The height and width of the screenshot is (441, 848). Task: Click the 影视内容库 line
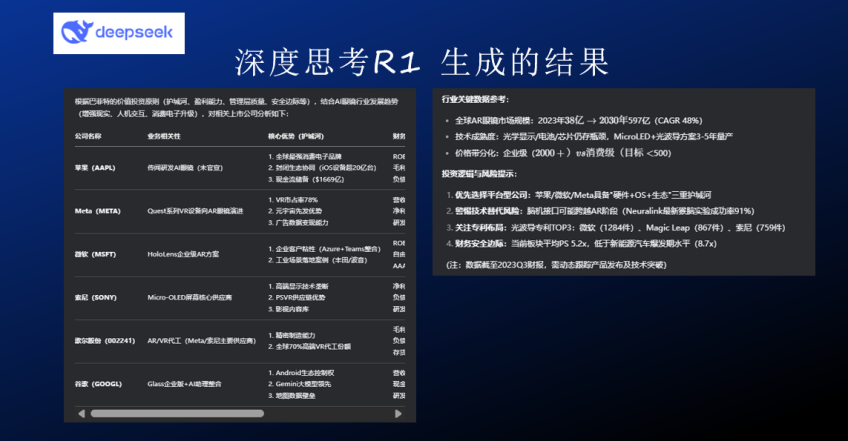tap(289, 309)
